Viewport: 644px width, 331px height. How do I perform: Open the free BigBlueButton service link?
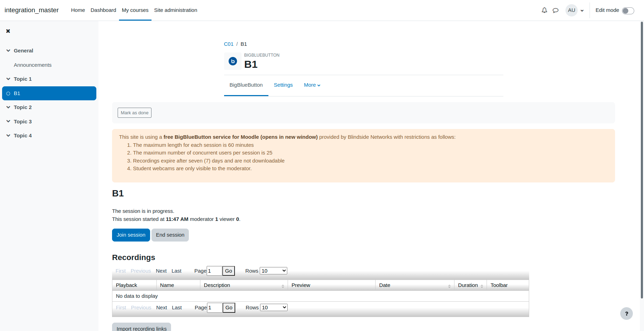(240, 137)
